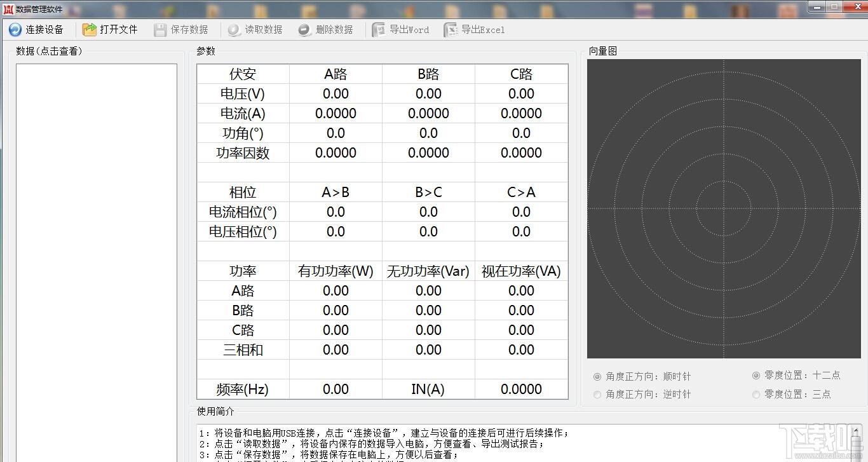This screenshot has height=462, width=868.
Task: Click the 相位 header cell
Action: [x=243, y=192]
